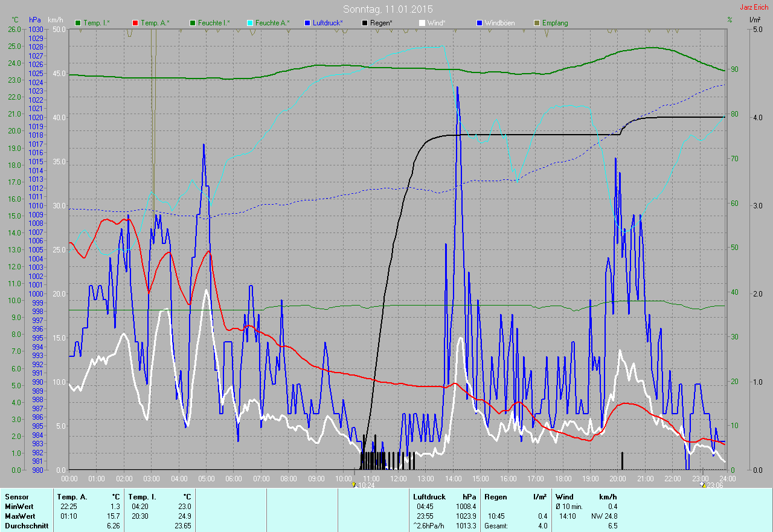Click the blue Windböen legend square
Image resolution: width=773 pixels, height=532 pixels.
tap(480, 23)
